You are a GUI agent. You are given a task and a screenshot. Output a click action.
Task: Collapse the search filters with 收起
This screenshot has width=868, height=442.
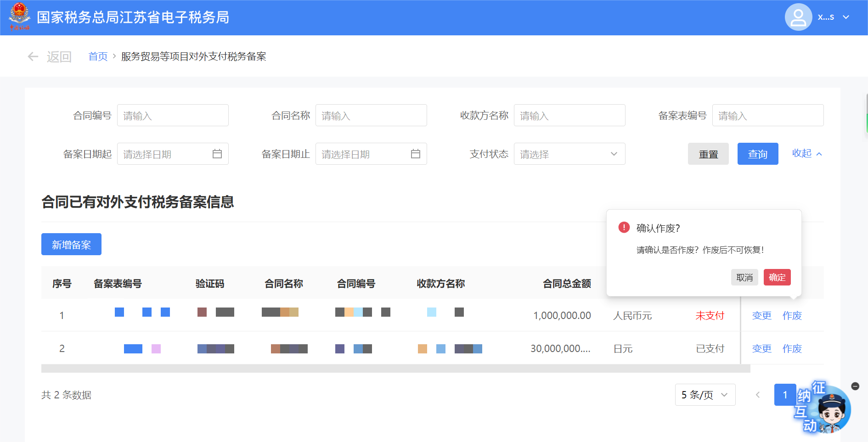point(806,153)
